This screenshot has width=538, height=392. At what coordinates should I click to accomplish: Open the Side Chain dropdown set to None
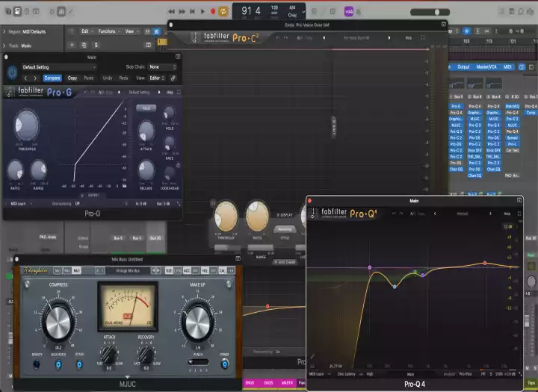pyautogui.click(x=163, y=67)
